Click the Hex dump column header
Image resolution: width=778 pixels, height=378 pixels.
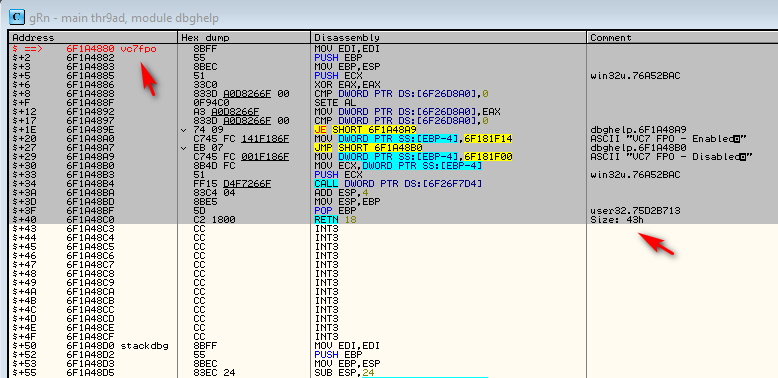[x=244, y=38]
